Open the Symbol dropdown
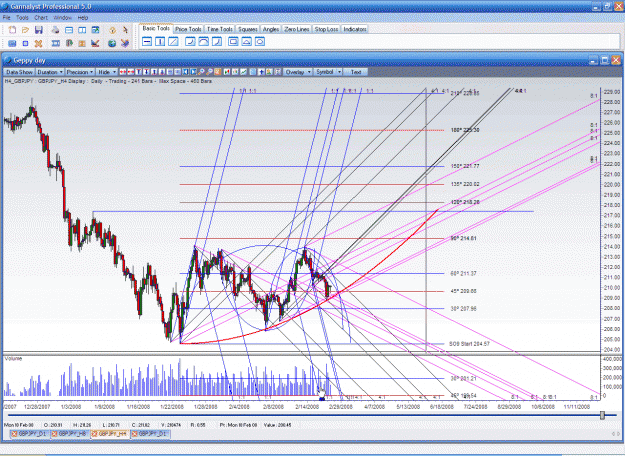This screenshot has width=625, height=456. coord(328,72)
